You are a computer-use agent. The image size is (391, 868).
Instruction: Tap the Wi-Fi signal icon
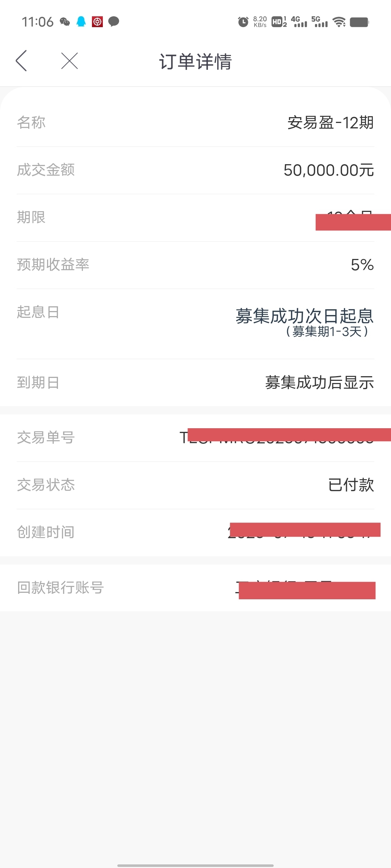pos(339,22)
